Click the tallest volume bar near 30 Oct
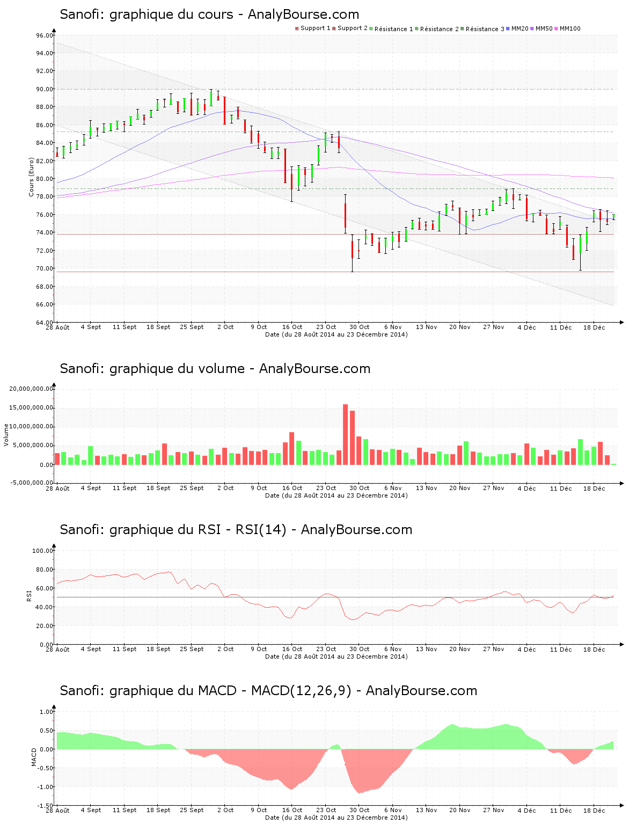This screenshot has height=832, width=644. point(346,434)
